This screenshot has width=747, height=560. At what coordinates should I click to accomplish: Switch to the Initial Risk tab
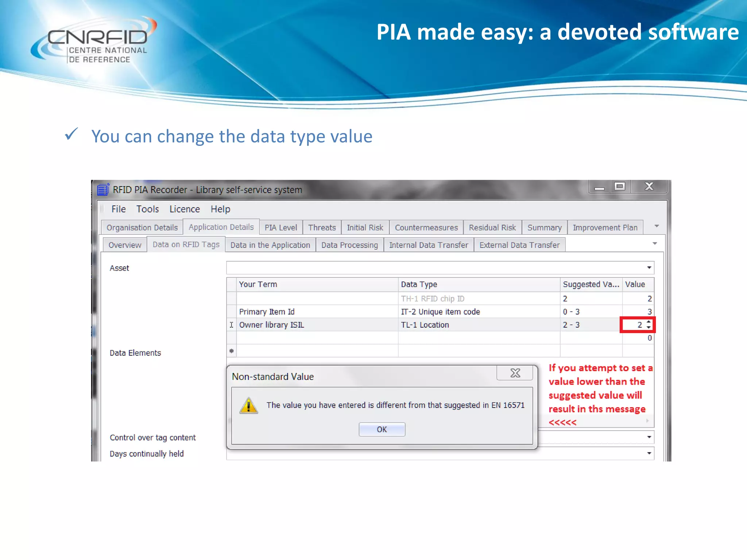click(365, 227)
